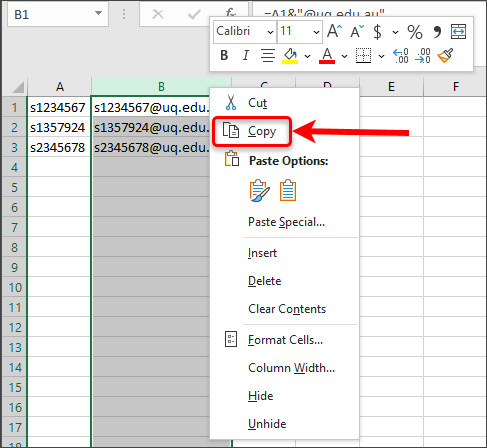The width and height of the screenshot is (487, 448).
Task: Click the Decrease Font Size icon
Action: click(357, 32)
